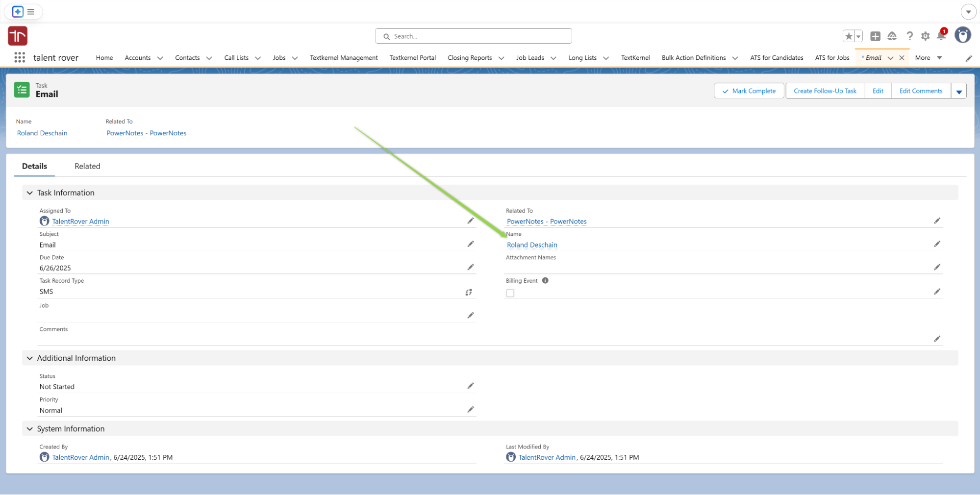
Task: Open the Textkernel Management tab
Action: coord(344,58)
